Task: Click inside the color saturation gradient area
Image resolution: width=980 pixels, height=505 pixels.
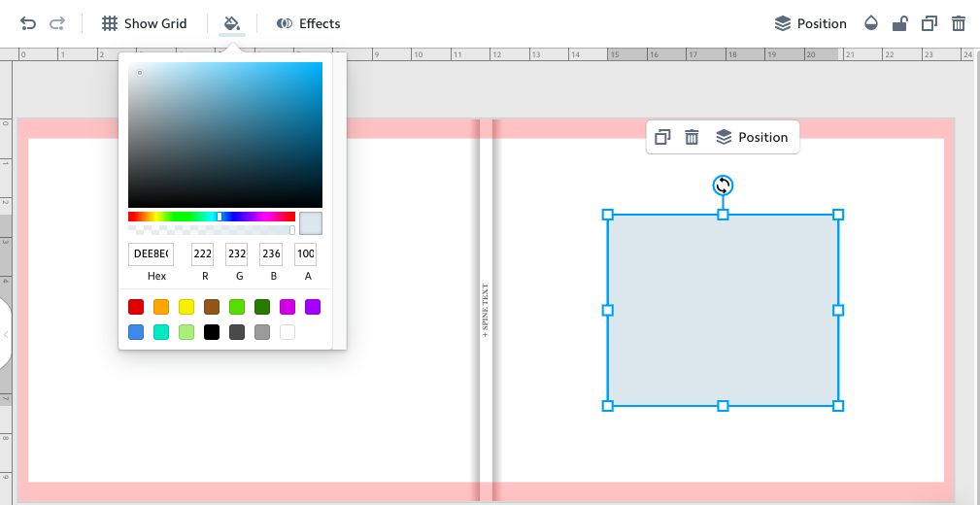Action: coord(225,134)
